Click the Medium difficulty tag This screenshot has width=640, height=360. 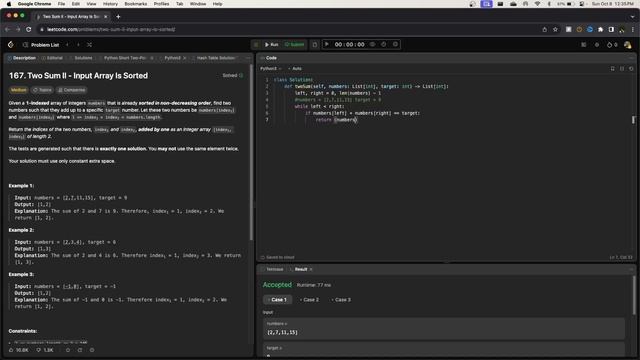(19, 90)
